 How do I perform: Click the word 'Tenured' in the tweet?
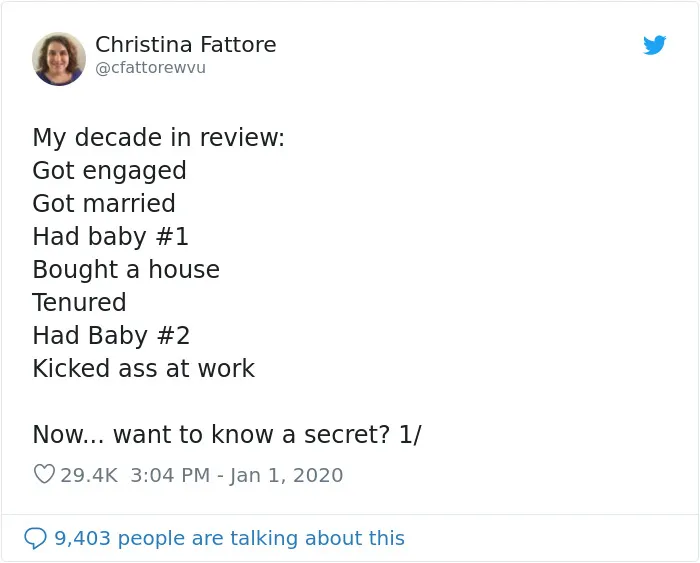click(x=79, y=302)
